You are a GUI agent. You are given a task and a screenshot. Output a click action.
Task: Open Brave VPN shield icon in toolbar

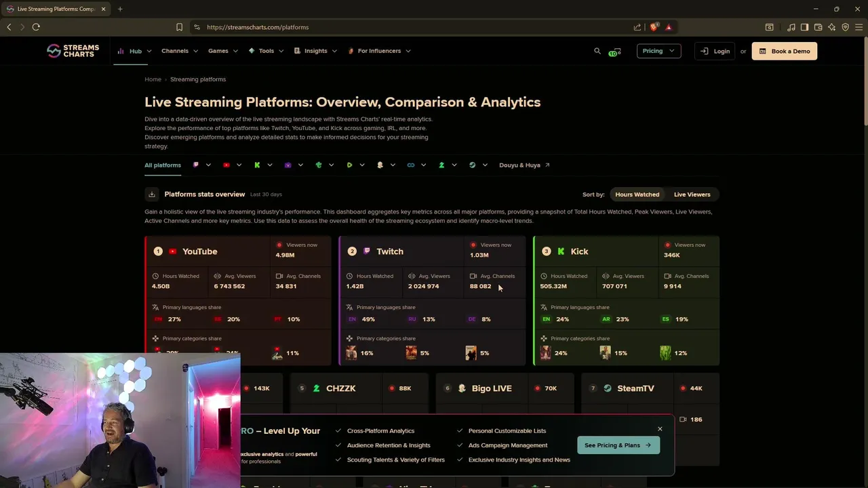coord(846,27)
